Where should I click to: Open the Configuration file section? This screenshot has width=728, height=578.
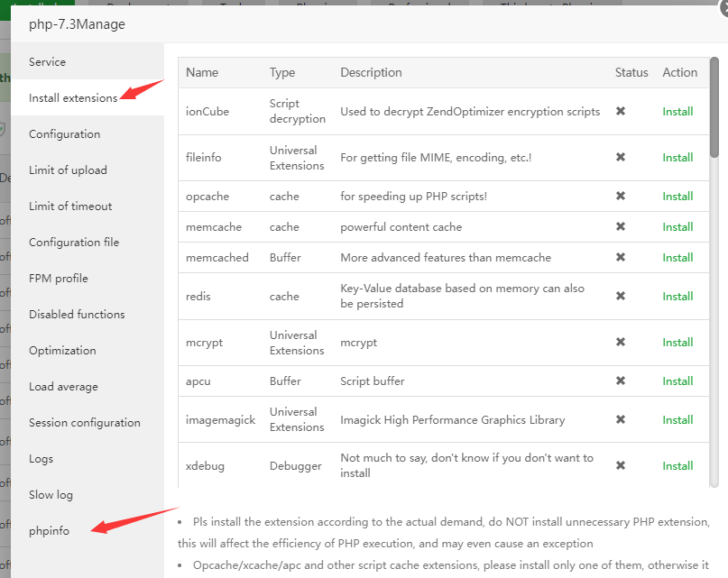tap(74, 243)
